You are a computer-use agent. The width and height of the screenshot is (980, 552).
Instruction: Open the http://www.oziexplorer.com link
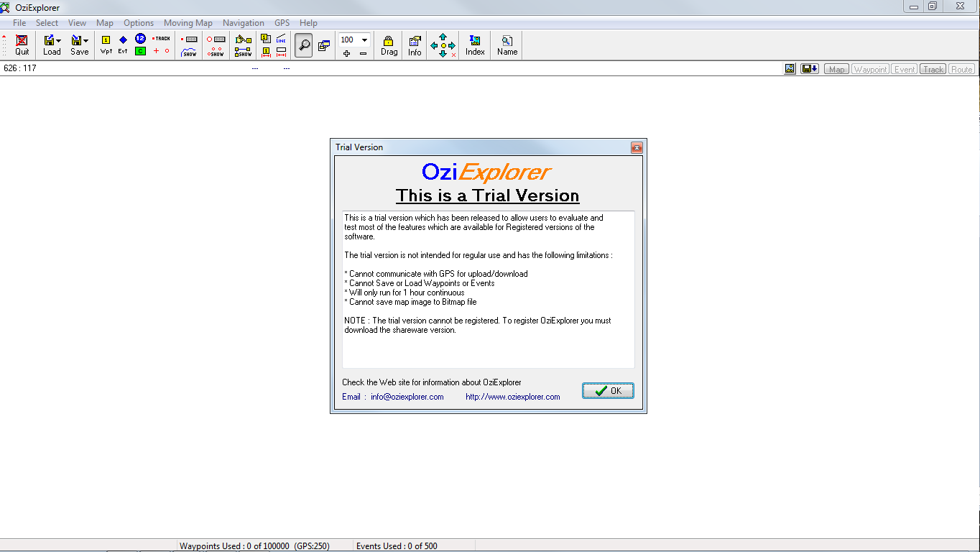pyautogui.click(x=513, y=397)
